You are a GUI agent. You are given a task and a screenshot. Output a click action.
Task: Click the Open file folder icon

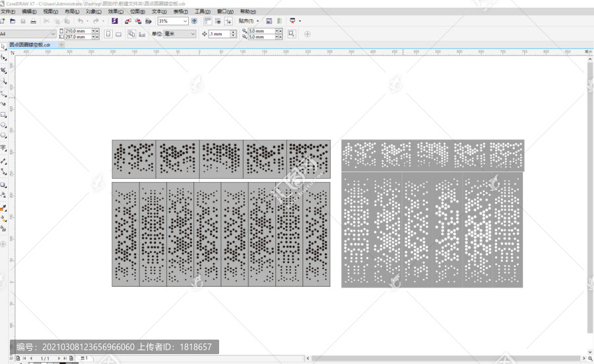click(13, 21)
